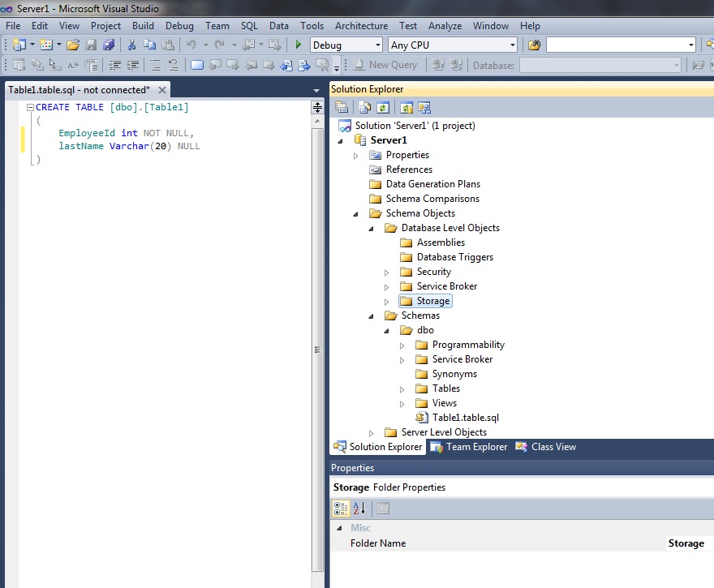Uncomment the selected lines
This screenshot has width=714, height=588.
174,65
